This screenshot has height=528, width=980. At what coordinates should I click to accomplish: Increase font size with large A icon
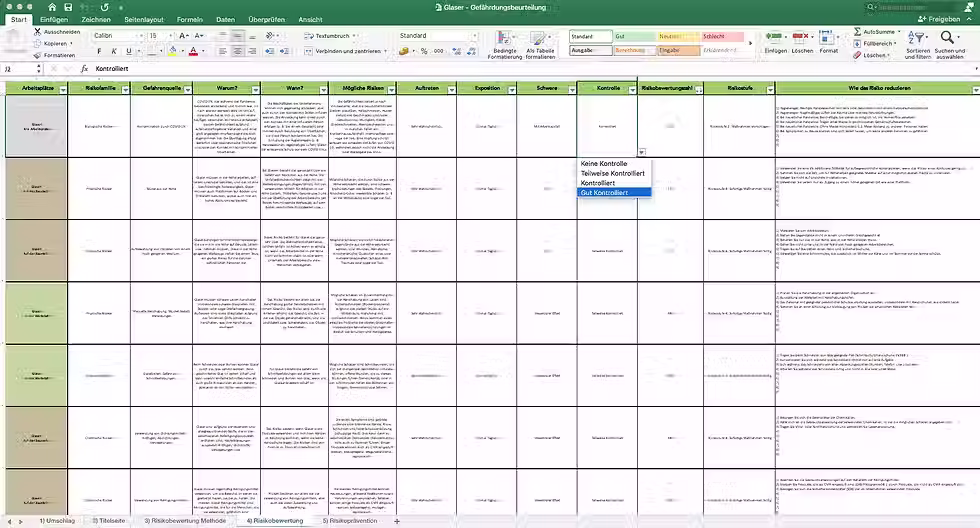point(184,36)
